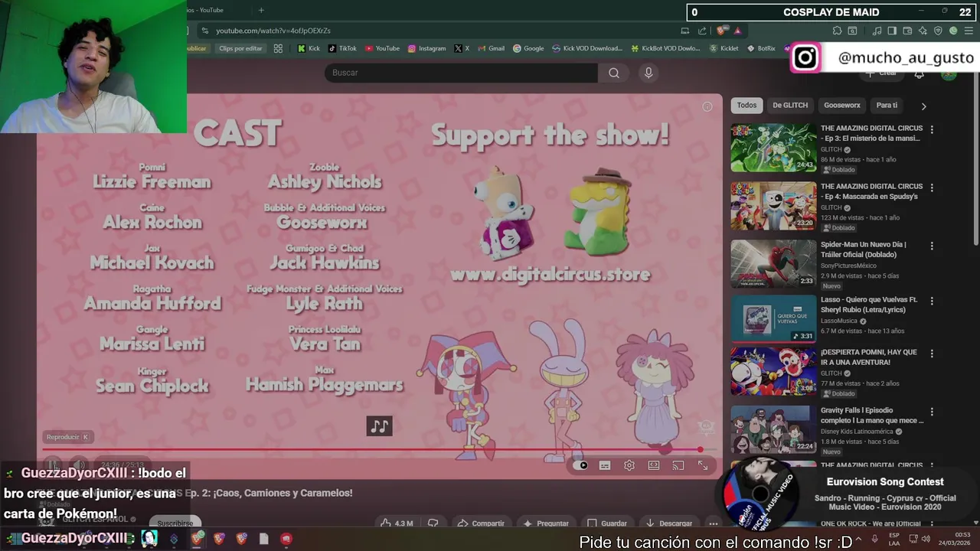Image resolution: width=980 pixels, height=551 pixels.
Task: Toggle theater mode on player
Action: pos(654,465)
